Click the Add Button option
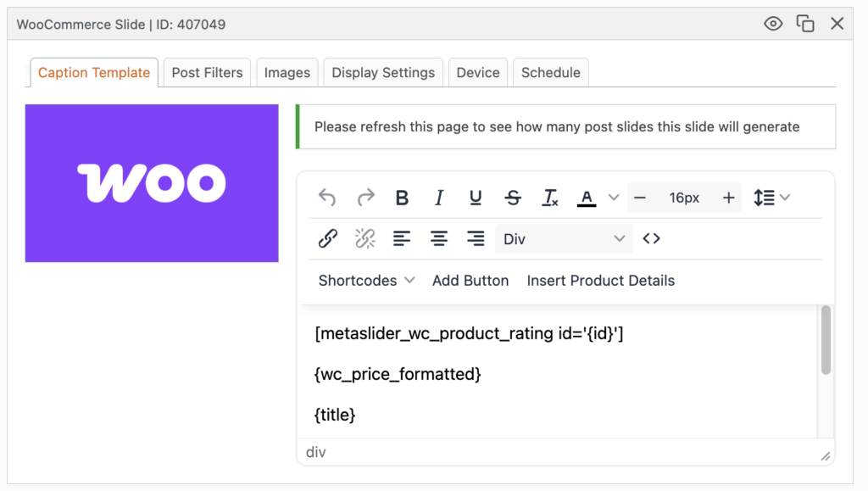Screen dimensions: 868x491 470,280
